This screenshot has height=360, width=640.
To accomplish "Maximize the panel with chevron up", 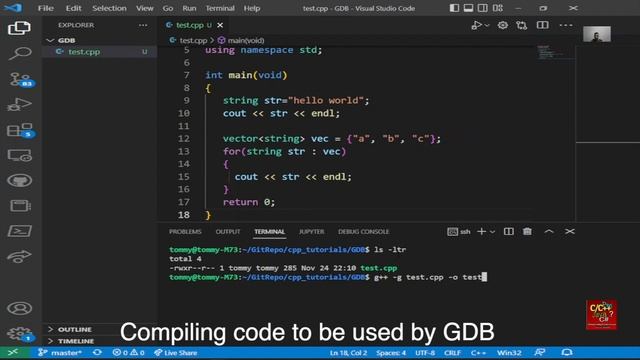I will 549,231.
